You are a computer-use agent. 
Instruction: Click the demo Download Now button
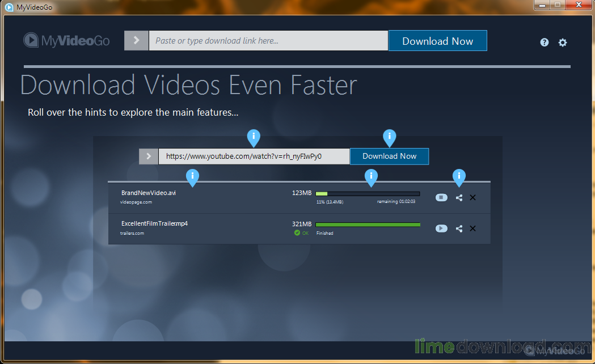(x=389, y=156)
